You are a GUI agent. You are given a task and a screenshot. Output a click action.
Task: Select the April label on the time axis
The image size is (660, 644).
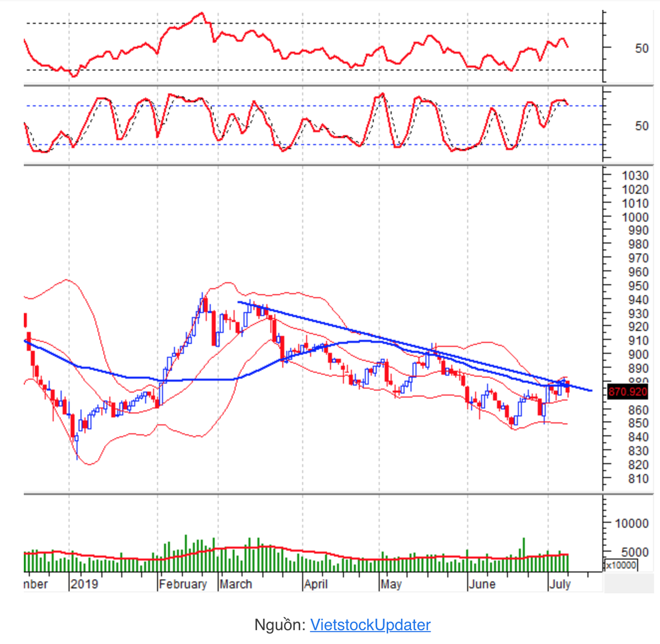click(x=316, y=584)
